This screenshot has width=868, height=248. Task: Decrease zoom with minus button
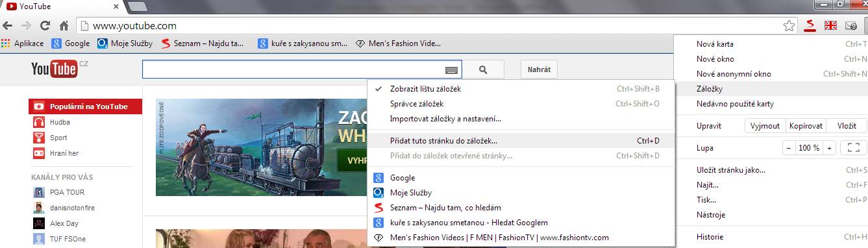(788, 148)
